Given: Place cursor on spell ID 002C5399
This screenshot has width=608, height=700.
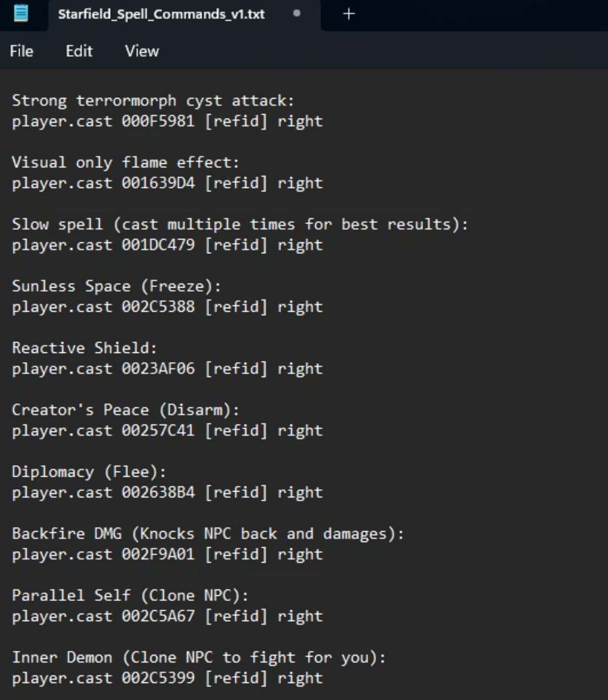Looking at the screenshot, I should coord(158,678).
